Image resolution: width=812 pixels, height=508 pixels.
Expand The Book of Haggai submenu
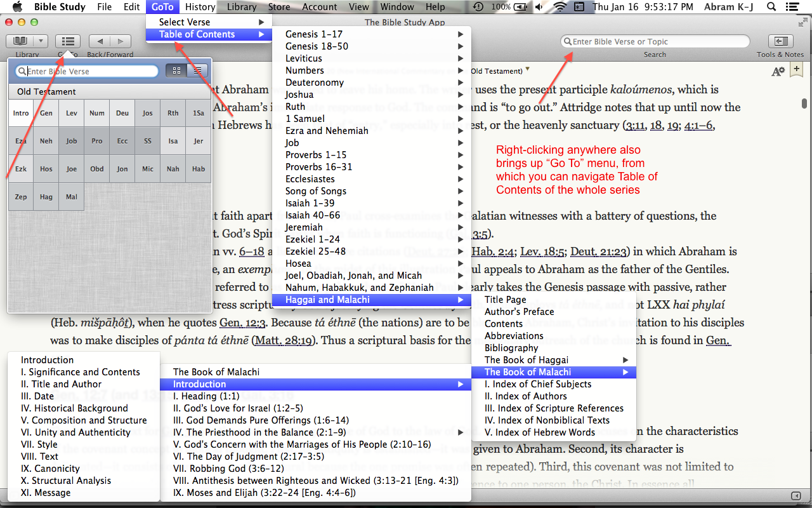click(552, 360)
